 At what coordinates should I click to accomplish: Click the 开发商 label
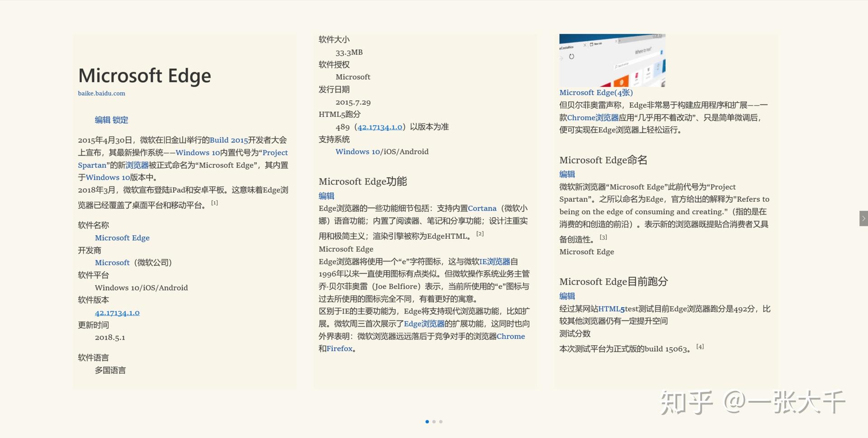[90, 251]
